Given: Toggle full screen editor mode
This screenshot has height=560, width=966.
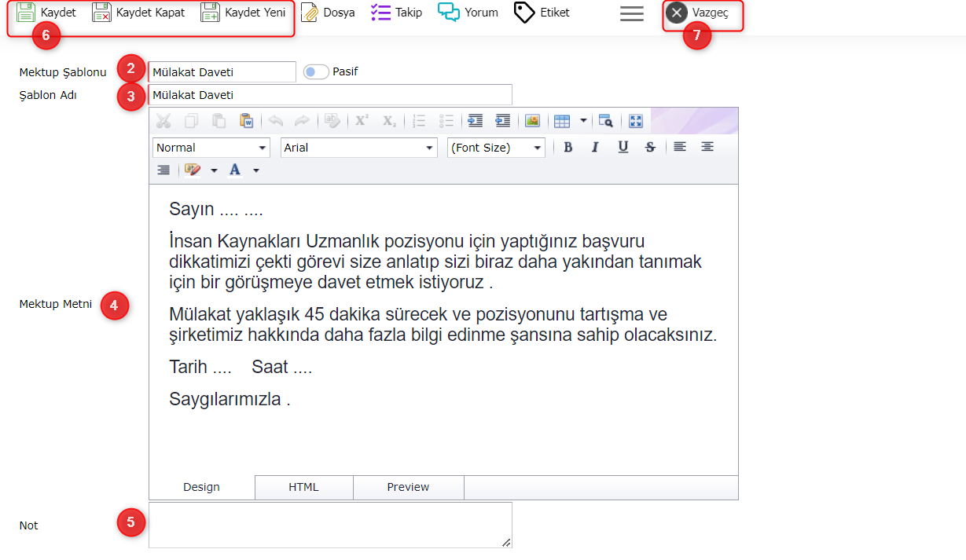Looking at the screenshot, I should pyautogui.click(x=636, y=121).
